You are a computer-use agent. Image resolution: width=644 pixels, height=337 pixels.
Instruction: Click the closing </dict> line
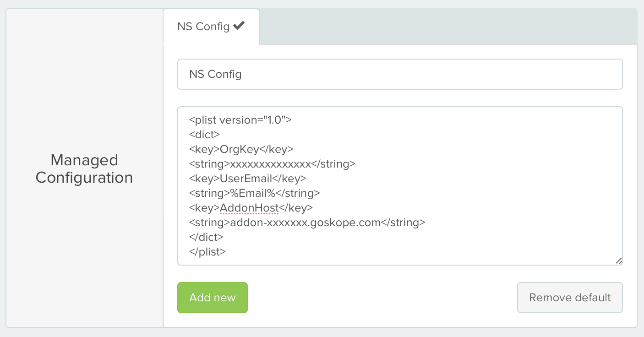tap(206, 237)
